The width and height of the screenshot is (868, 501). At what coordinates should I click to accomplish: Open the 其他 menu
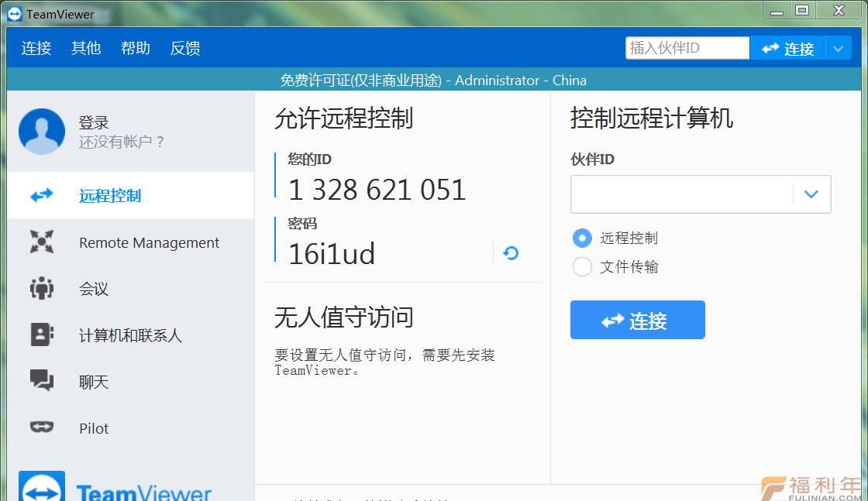tap(86, 49)
